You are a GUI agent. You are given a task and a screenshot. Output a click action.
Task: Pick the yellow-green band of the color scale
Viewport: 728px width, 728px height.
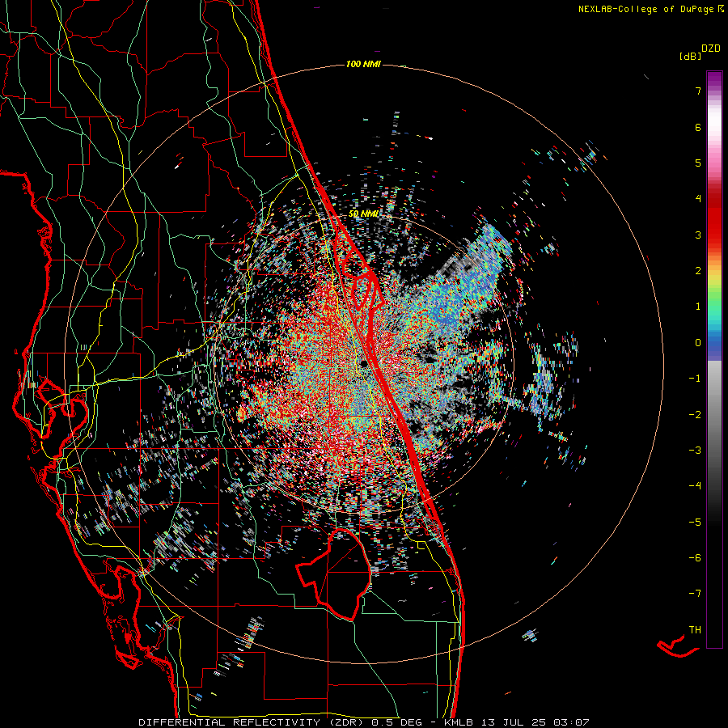(714, 283)
